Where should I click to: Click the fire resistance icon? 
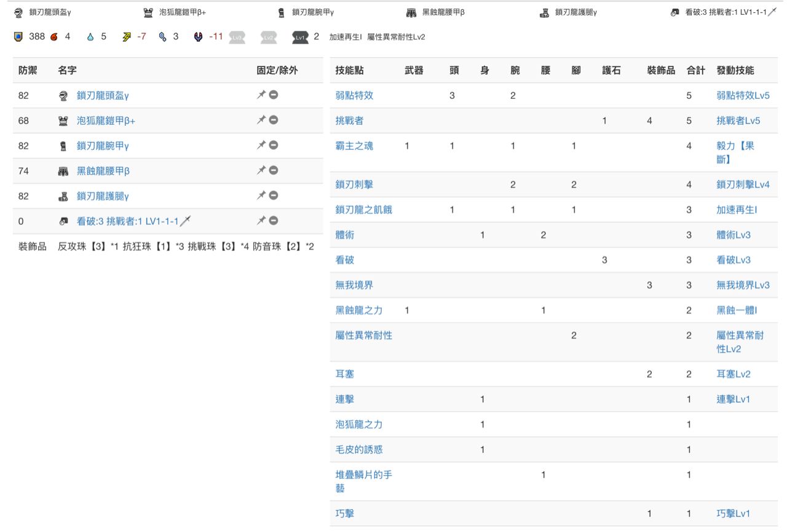[54, 37]
